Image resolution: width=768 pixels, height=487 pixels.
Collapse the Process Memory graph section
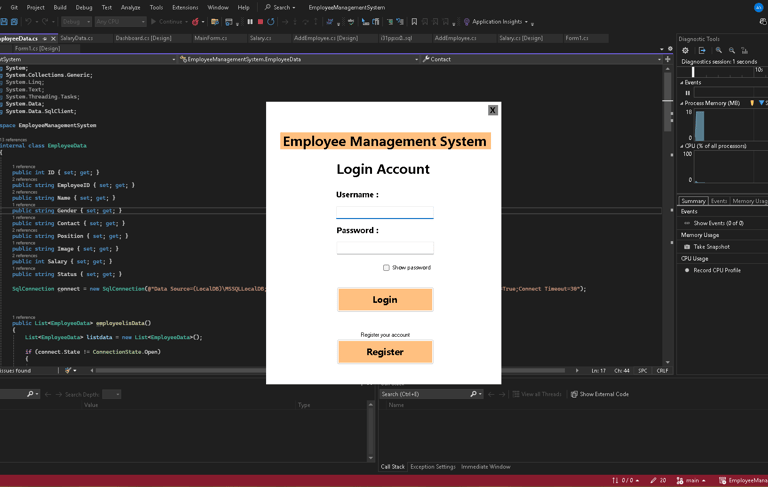682,103
